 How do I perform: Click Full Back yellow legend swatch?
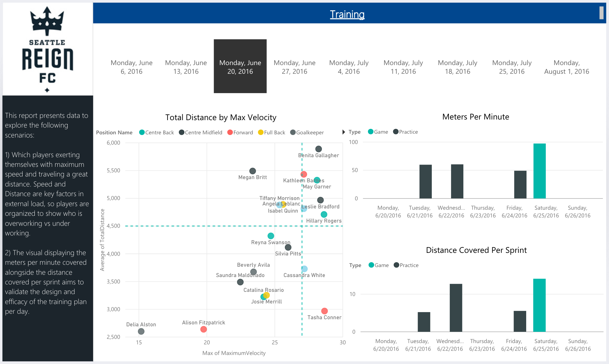coord(261,132)
